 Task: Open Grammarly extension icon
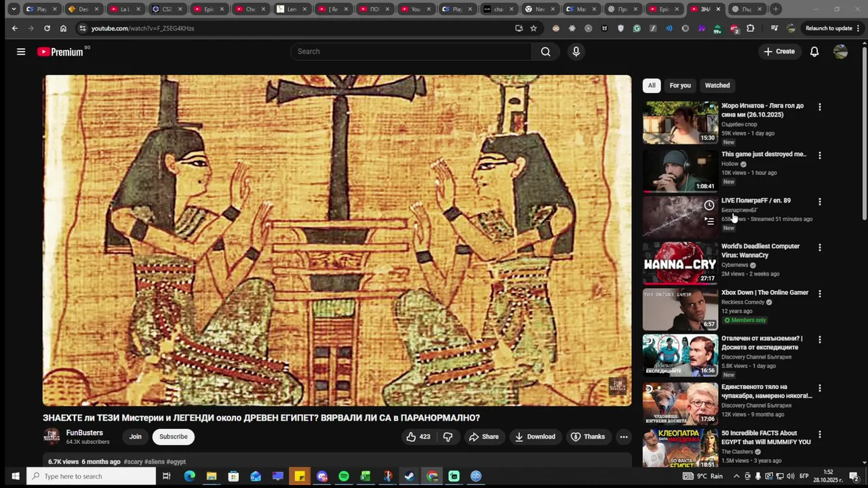(637, 28)
